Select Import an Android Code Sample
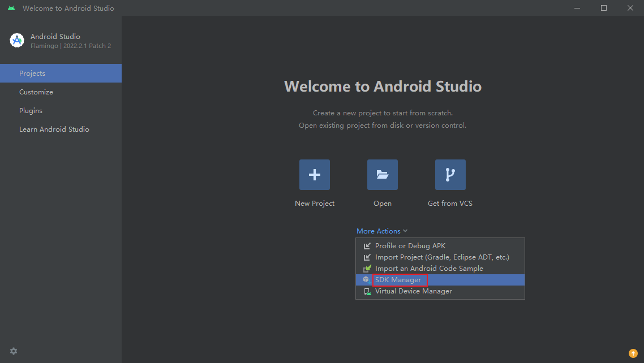 coord(440,268)
